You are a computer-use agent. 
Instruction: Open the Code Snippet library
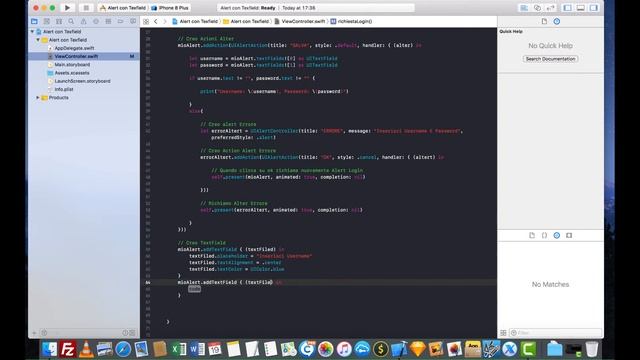(544, 236)
